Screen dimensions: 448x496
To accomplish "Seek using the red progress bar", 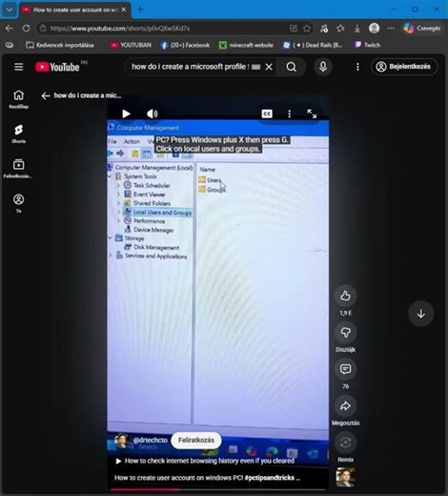I will point(218,489).
